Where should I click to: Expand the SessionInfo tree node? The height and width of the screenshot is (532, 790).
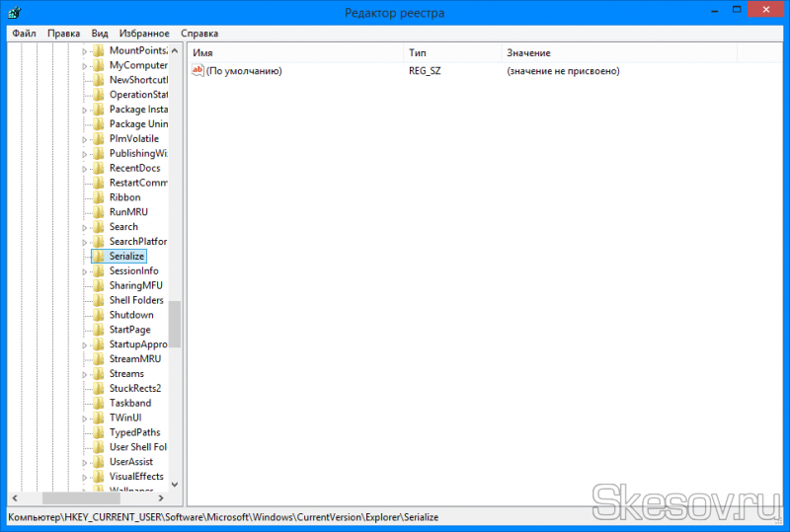(x=85, y=271)
